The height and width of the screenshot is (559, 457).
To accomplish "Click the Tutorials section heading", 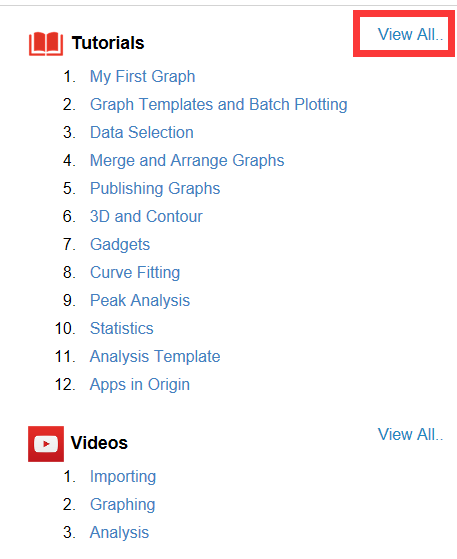I will [x=108, y=43].
